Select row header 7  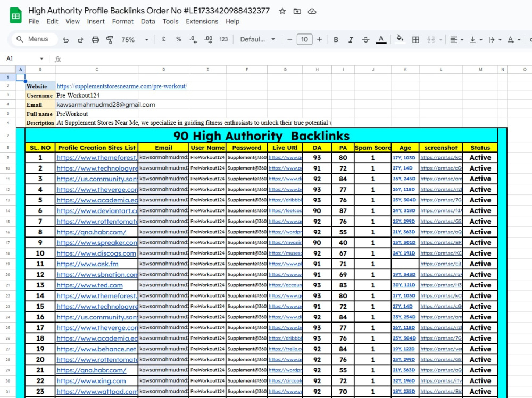pos(8,136)
